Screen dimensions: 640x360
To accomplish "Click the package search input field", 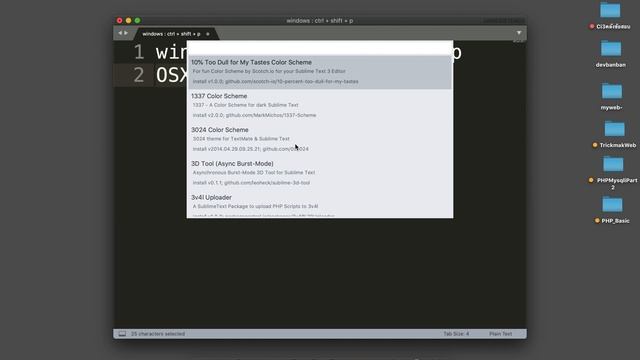I will point(320,48).
